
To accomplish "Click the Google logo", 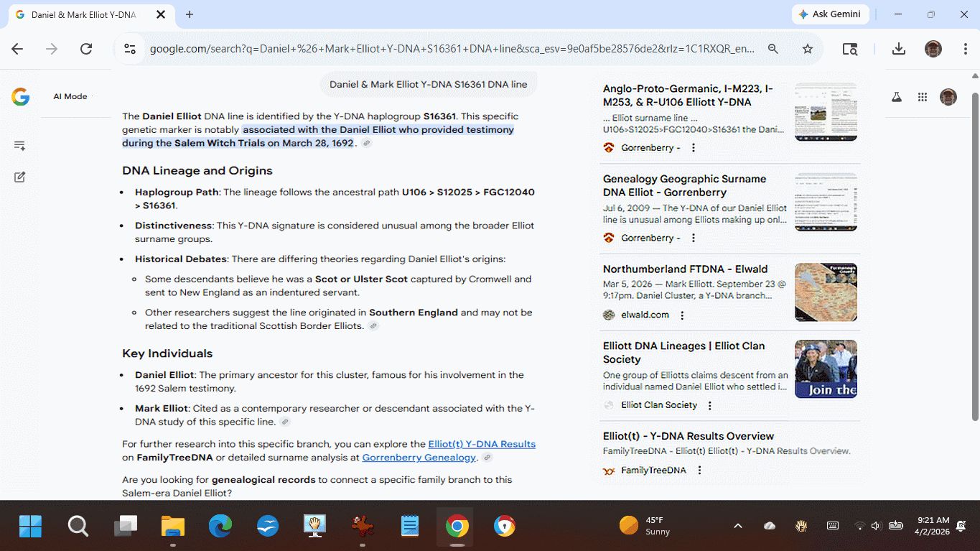I will click(x=20, y=97).
